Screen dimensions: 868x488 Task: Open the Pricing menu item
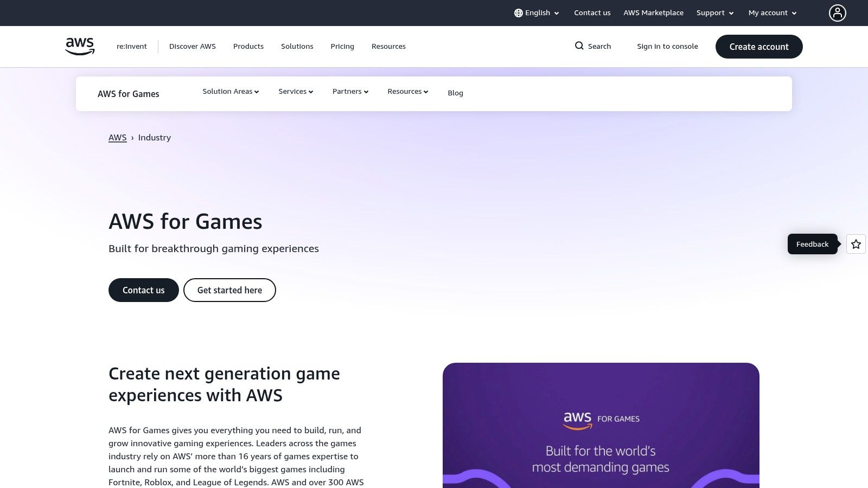point(342,46)
